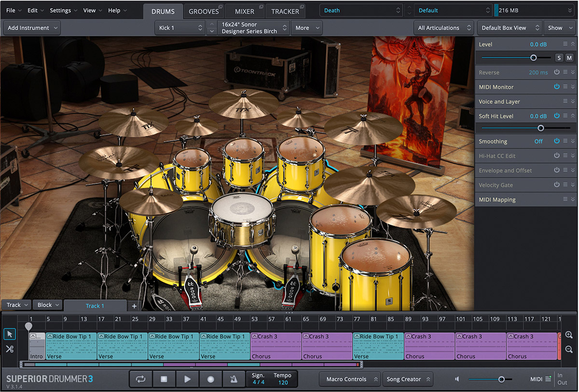Disable the MIDI Monitor power toggle
579x392 pixels.
(x=557, y=87)
